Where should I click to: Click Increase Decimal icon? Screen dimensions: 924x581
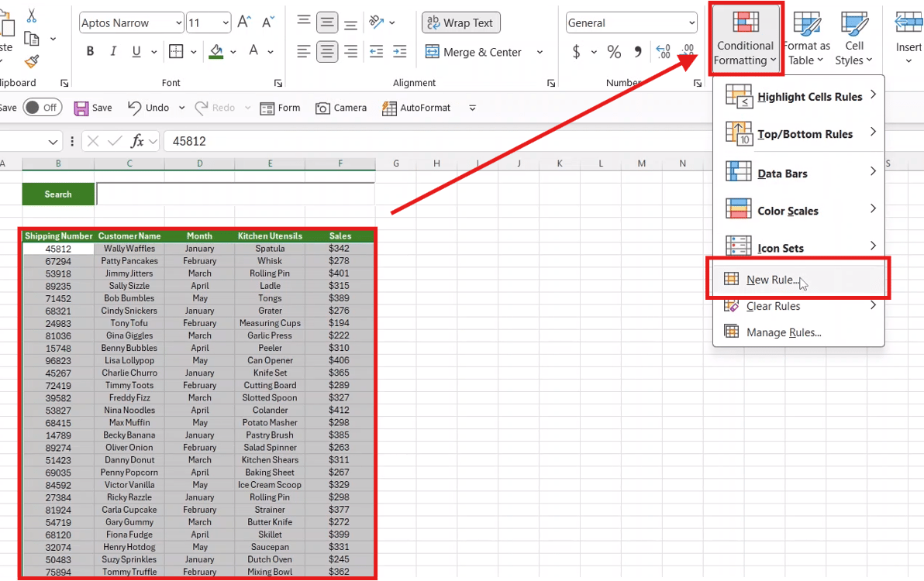(663, 52)
